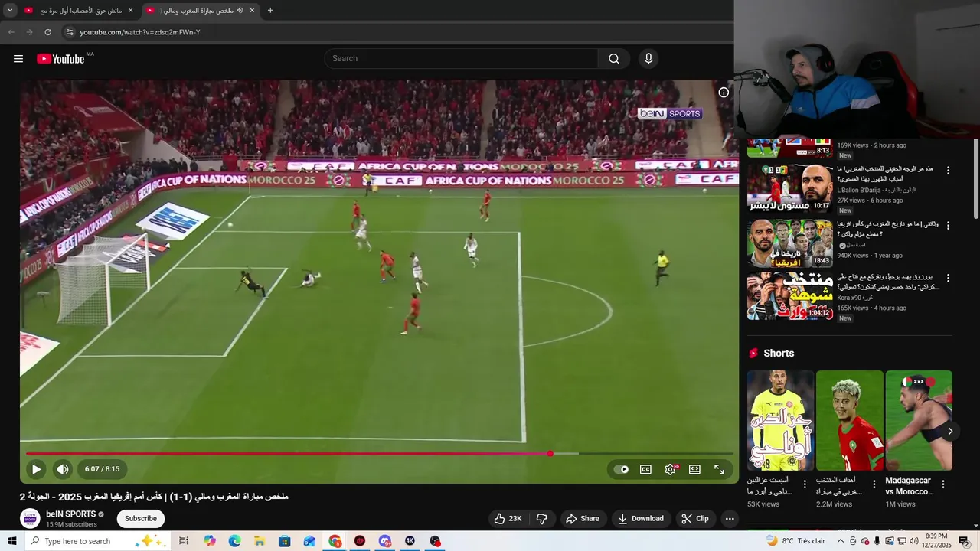Open the notification center icon
Image resolution: width=980 pixels, height=551 pixels.
click(964, 541)
